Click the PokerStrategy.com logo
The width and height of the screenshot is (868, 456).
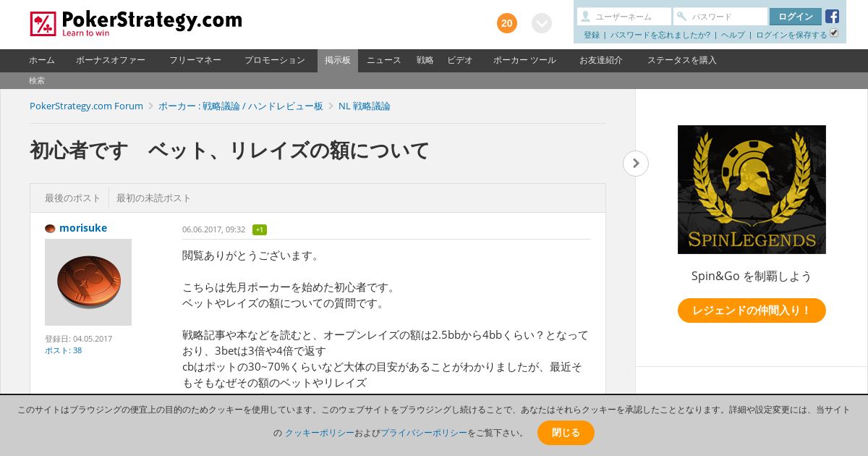(136, 24)
